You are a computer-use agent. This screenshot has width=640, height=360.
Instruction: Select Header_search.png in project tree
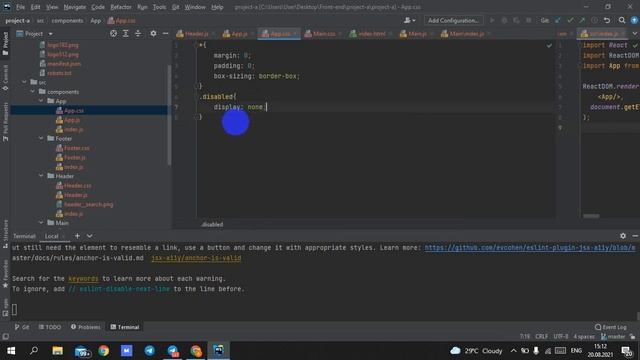point(88,204)
